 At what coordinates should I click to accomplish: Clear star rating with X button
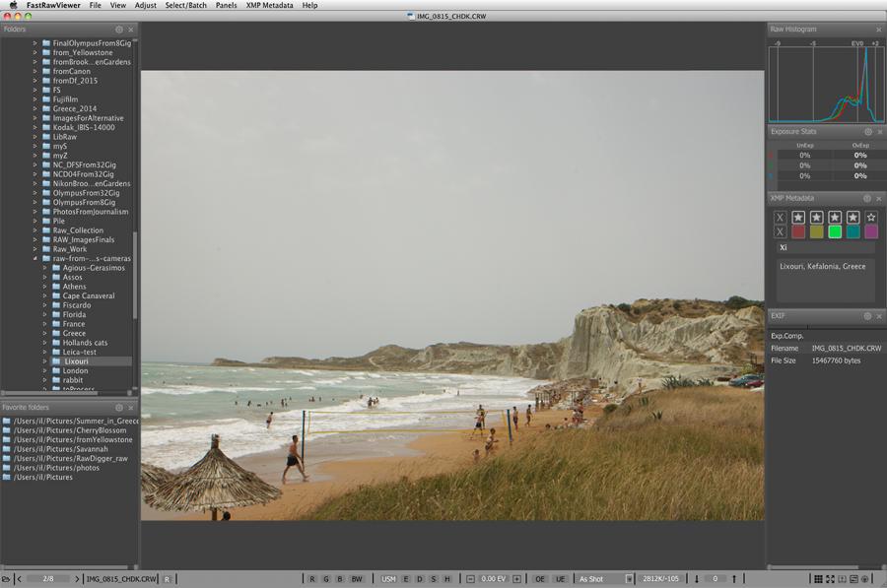tap(781, 217)
